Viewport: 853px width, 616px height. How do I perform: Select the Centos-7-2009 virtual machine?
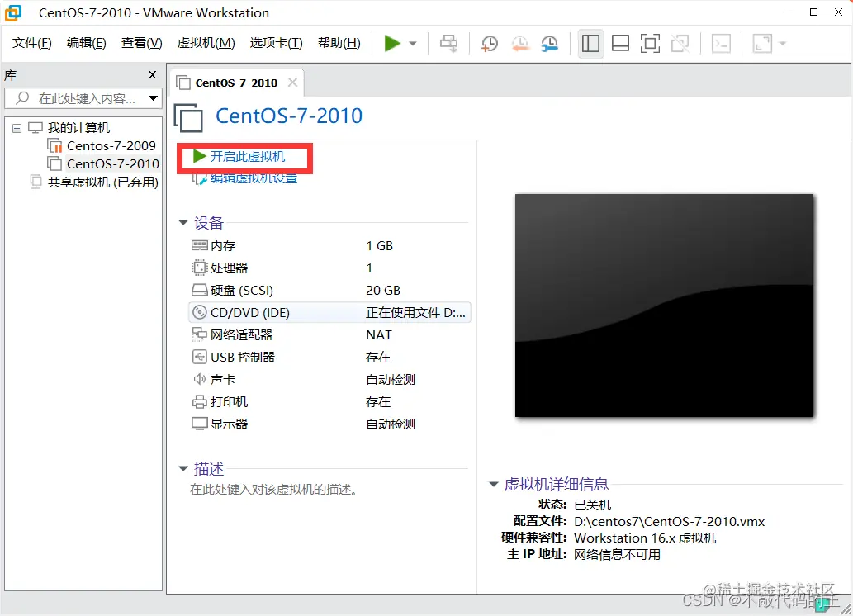[x=111, y=146]
